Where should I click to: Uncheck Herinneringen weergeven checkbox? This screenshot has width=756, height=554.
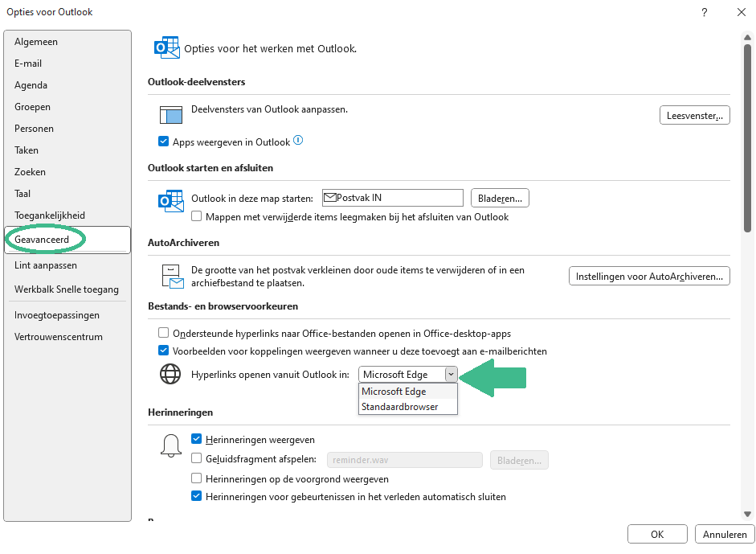pos(196,439)
